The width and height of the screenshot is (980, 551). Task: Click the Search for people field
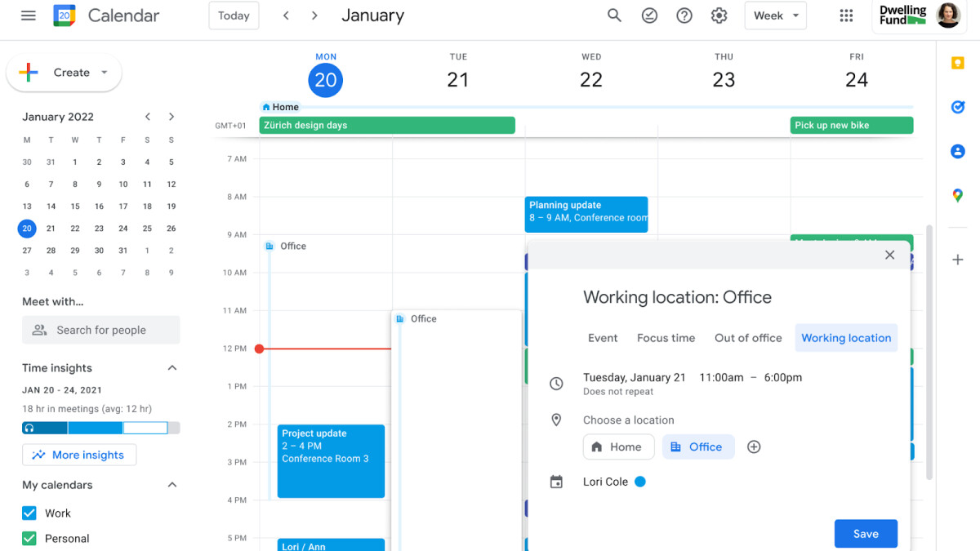tap(100, 330)
